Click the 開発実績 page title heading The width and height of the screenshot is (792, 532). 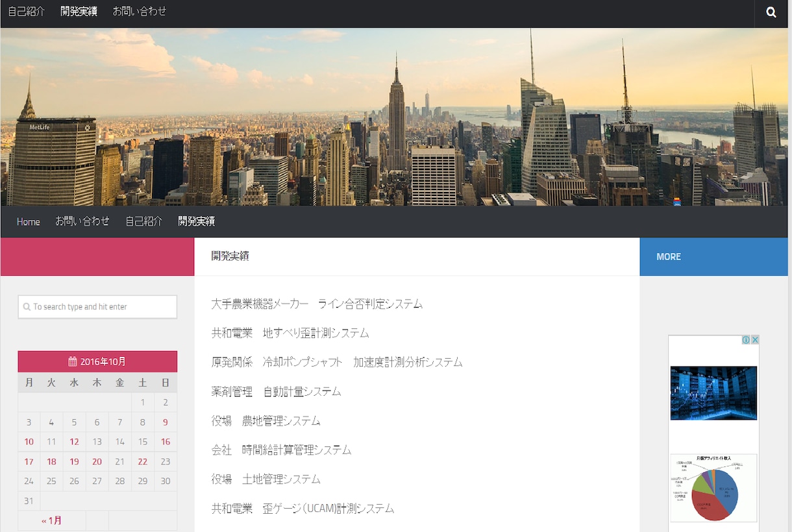(x=230, y=256)
